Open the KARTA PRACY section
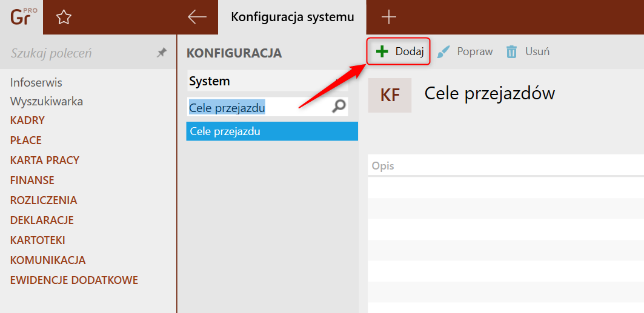The image size is (644, 313). click(45, 160)
